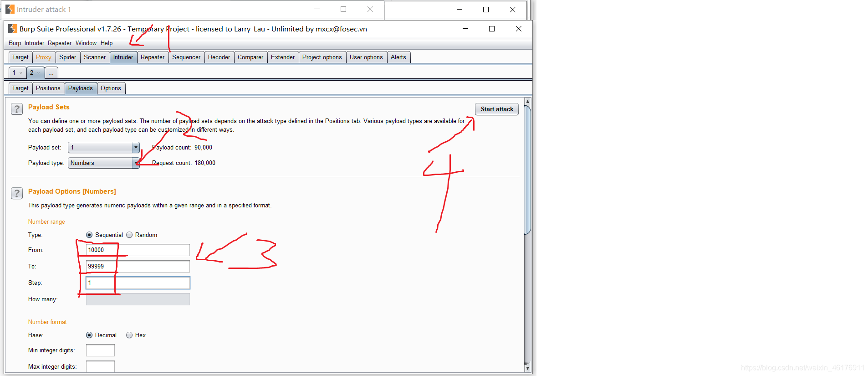
Task: Open the Project options tab
Action: pos(322,57)
